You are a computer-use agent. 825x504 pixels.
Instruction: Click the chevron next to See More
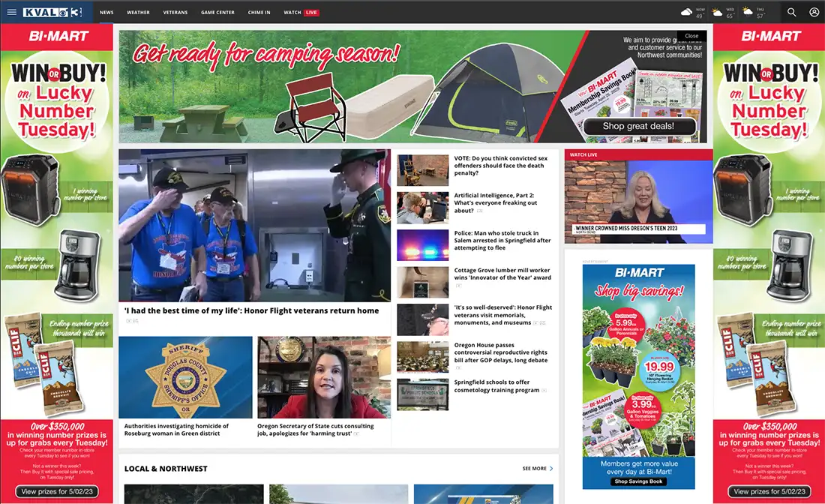coord(551,468)
